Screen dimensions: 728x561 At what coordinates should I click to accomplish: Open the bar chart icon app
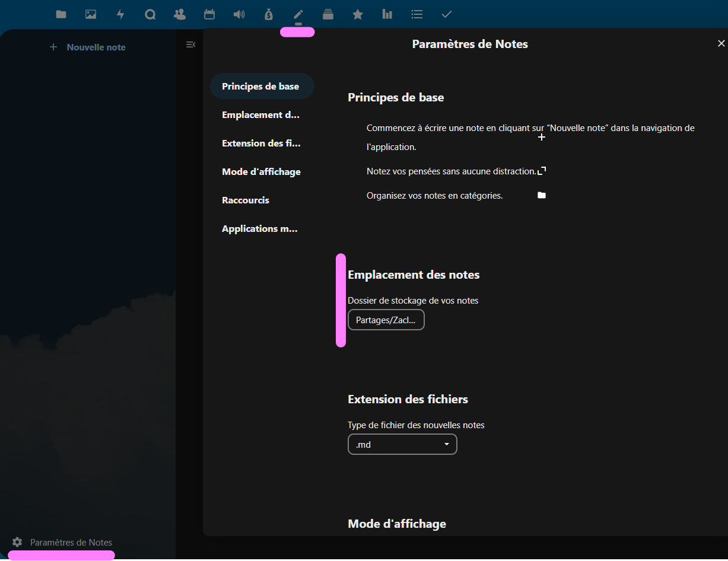click(387, 14)
